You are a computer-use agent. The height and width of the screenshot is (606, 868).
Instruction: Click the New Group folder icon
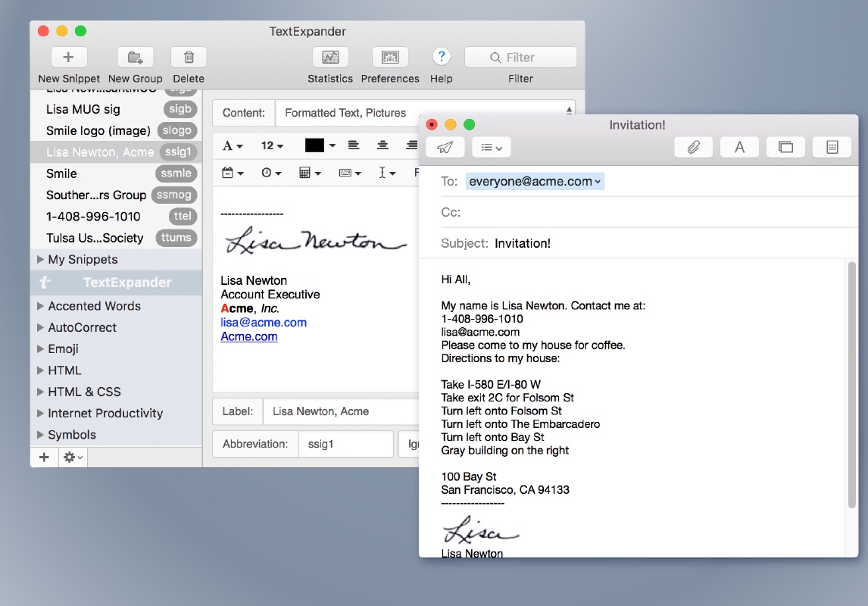tap(135, 58)
